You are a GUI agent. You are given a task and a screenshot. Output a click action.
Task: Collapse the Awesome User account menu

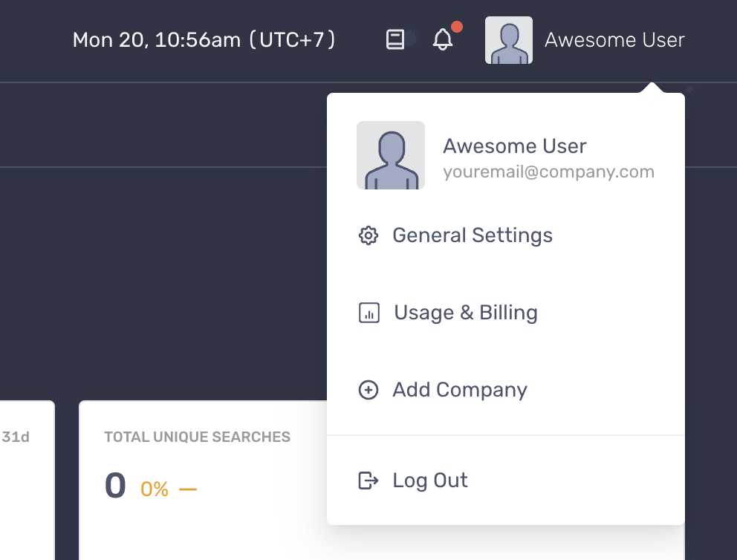[614, 40]
